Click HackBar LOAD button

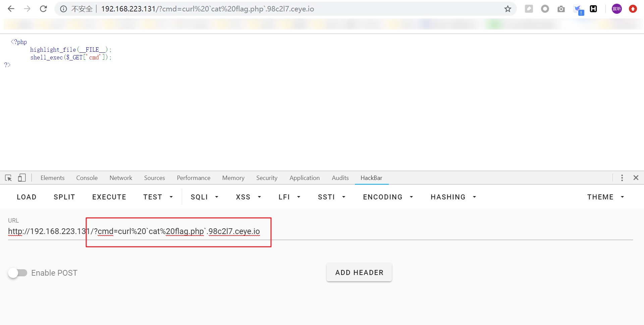point(26,197)
